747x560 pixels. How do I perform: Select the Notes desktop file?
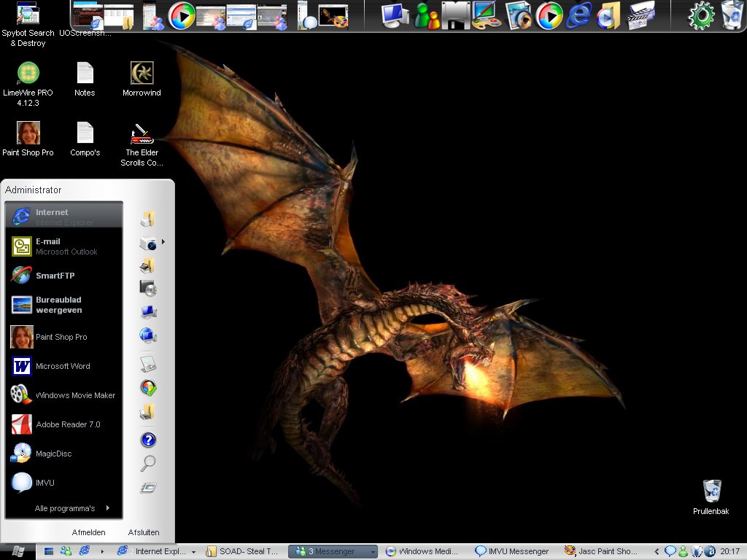coord(85,79)
